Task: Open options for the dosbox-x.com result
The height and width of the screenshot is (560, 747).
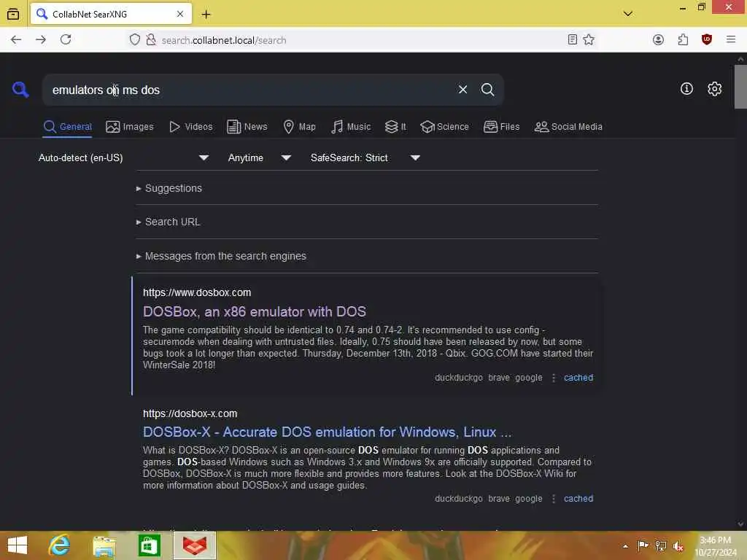Action: (x=553, y=499)
